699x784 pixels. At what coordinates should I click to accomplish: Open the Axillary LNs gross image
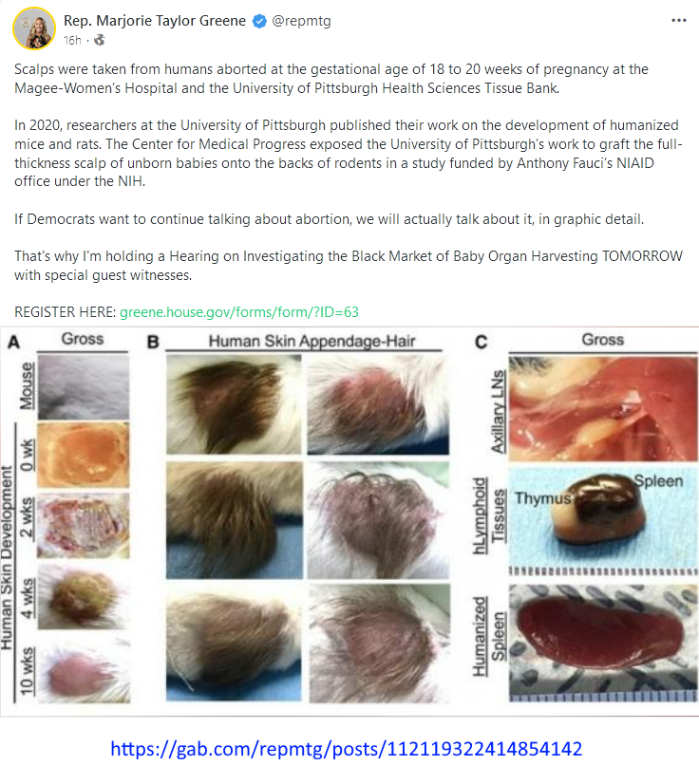point(603,408)
